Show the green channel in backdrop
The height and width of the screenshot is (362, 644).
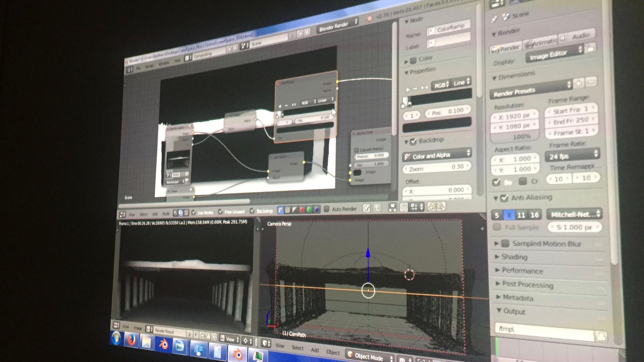click(309, 209)
